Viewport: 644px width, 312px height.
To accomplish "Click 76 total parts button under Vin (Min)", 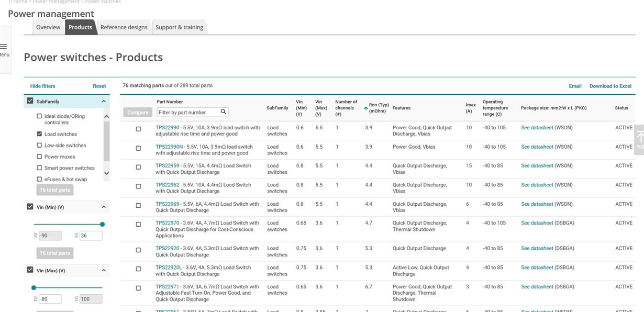I will (55, 253).
